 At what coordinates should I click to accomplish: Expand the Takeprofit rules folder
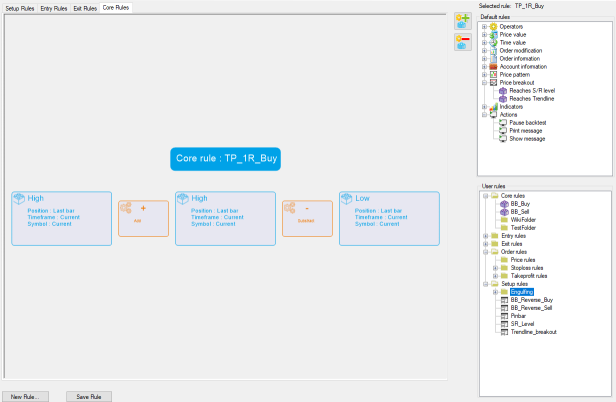pos(495,276)
